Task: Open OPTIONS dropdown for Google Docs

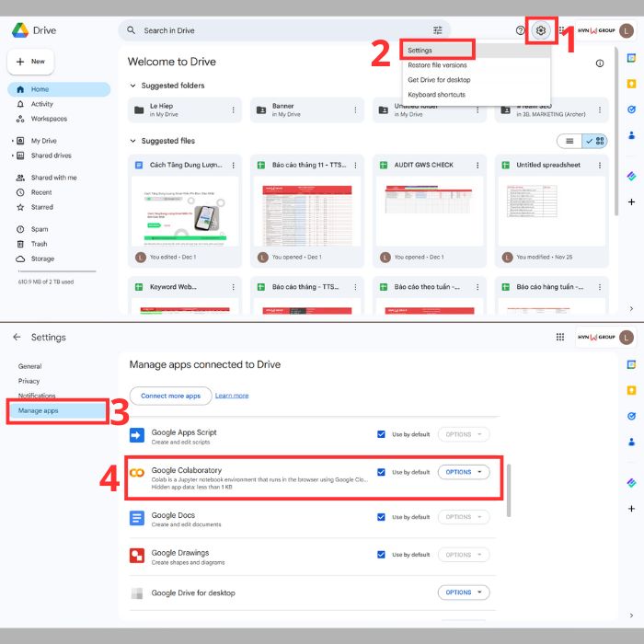Action: pyautogui.click(x=464, y=517)
